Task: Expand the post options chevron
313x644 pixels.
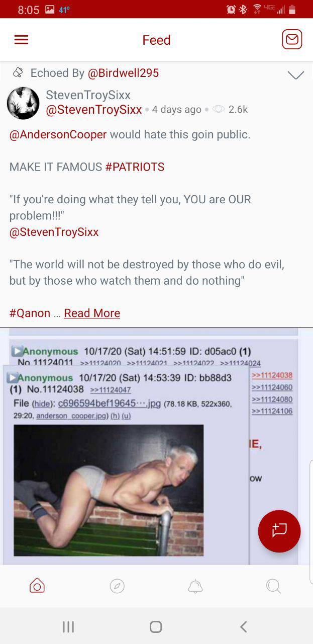Action: pyautogui.click(x=295, y=75)
